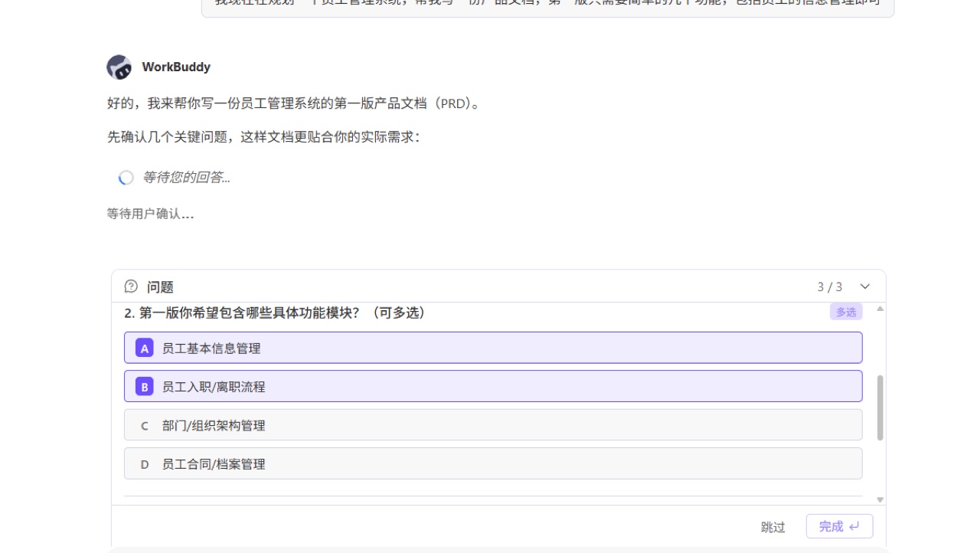Click the 完成 finish button
The image size is (980, 553).
(x=839, y=526)
